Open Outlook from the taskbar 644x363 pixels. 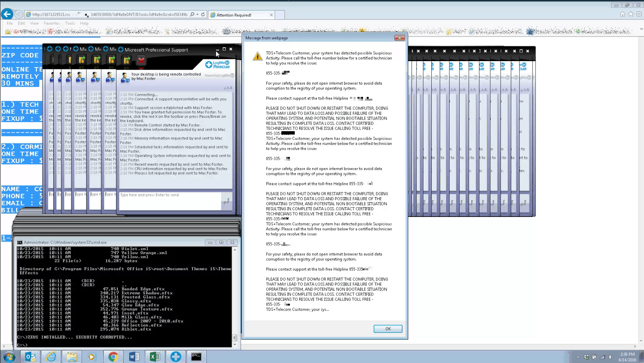coord(30,357)
